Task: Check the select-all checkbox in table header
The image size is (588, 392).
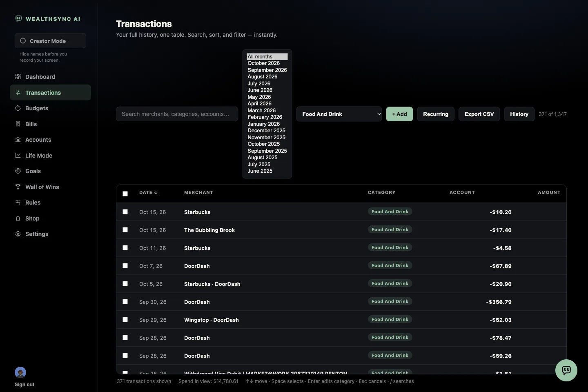Action: (x=125, y=194)
